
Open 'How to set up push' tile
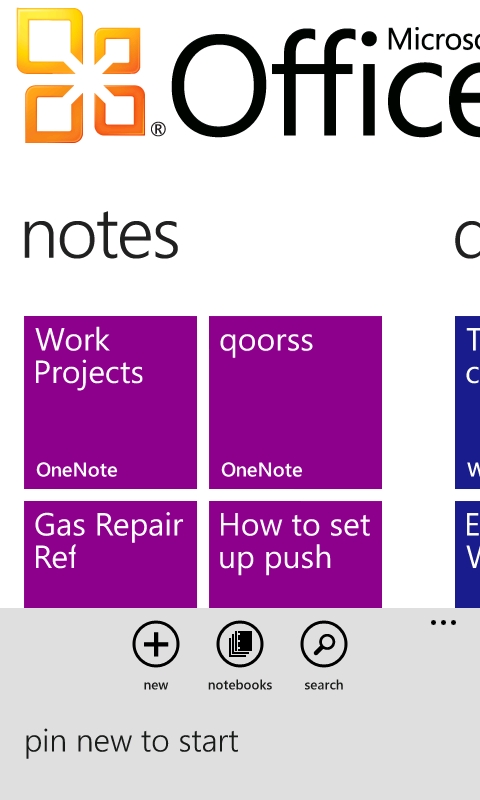click(x=295, y=555)
